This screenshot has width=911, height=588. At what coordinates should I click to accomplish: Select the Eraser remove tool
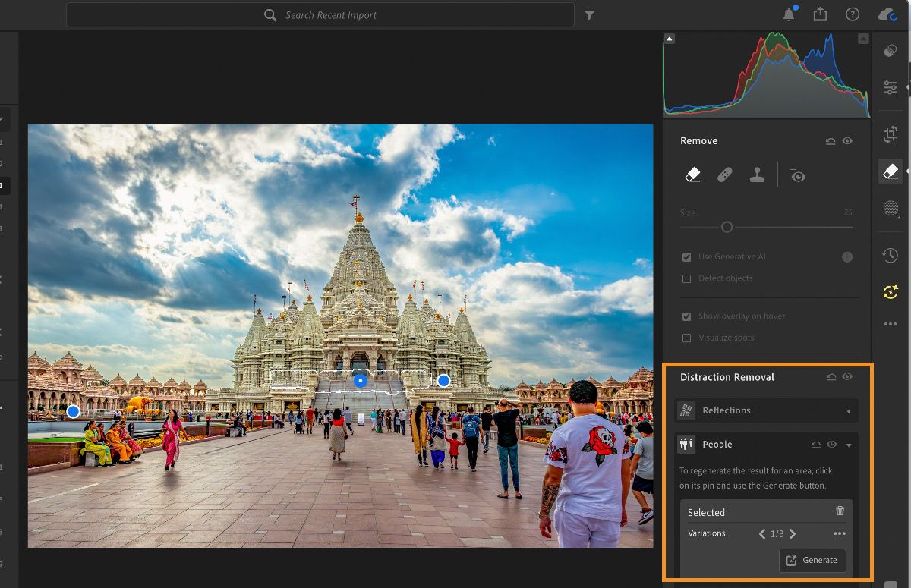pos(692,174)
